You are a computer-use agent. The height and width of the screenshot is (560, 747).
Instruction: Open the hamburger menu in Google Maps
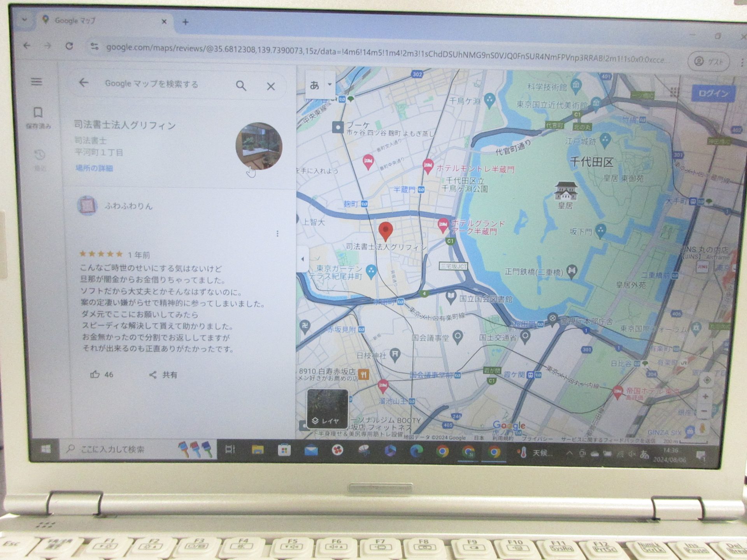pos(37,82)
